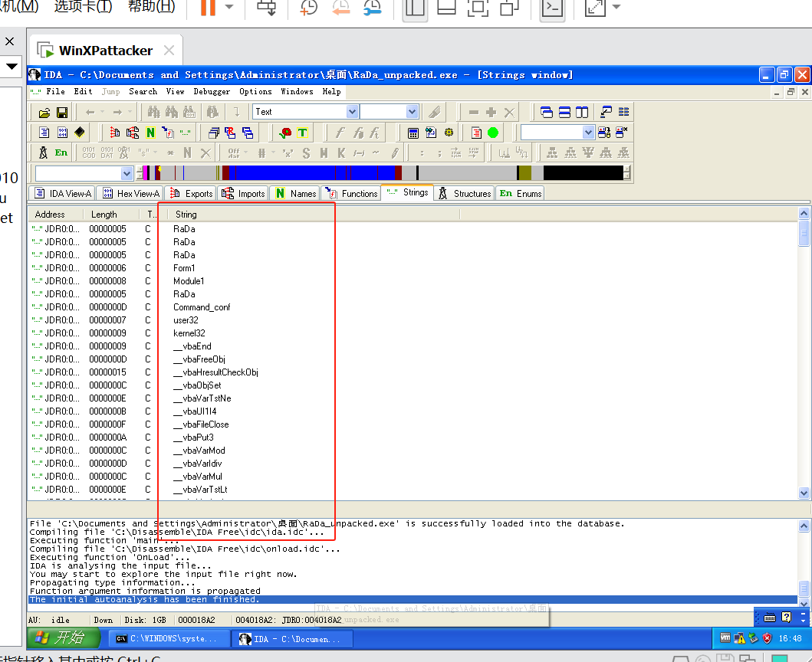Expand the navigation bar address dropdown
This screenshot has height=662, width=812.
[127, 173]
